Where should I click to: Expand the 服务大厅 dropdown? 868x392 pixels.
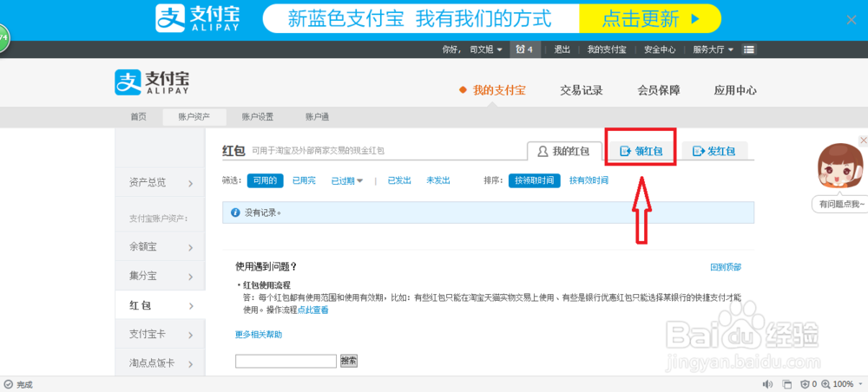[713, 49]
